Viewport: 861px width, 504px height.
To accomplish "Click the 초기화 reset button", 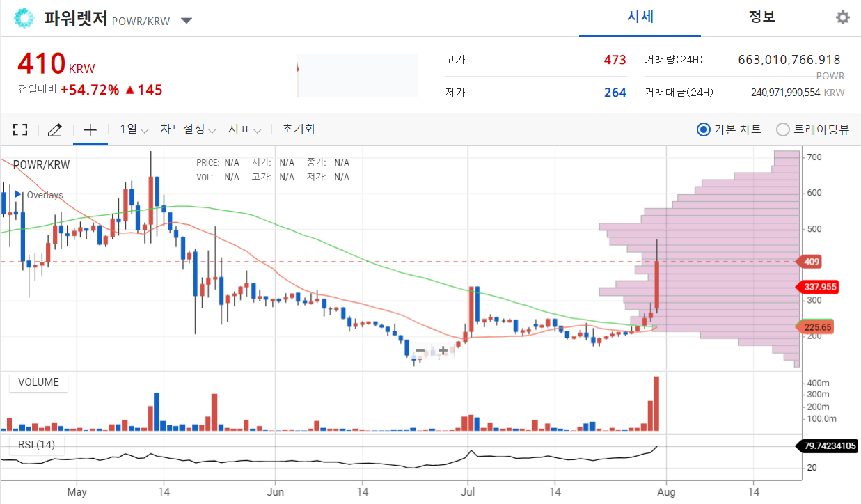I will pyautogui.click(x=299, y=129).
